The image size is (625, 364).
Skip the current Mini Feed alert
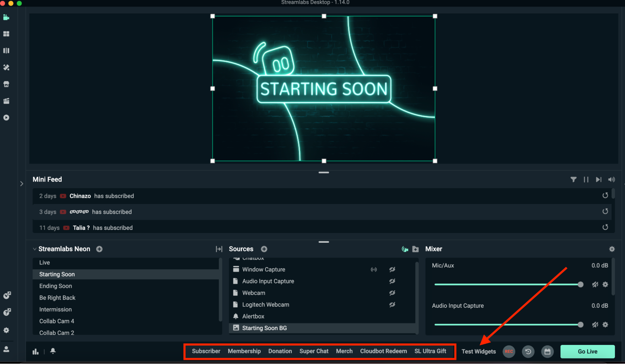pos(598,179)
